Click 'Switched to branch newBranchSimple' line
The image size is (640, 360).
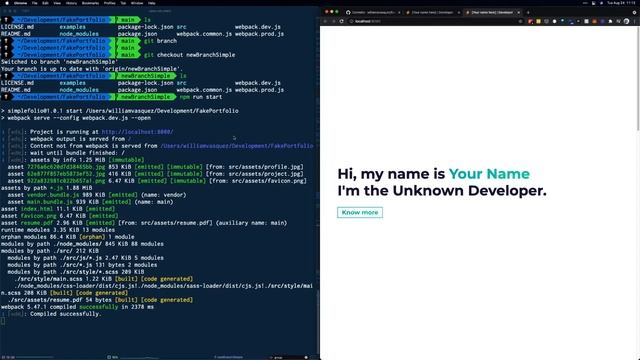(59, 62)
